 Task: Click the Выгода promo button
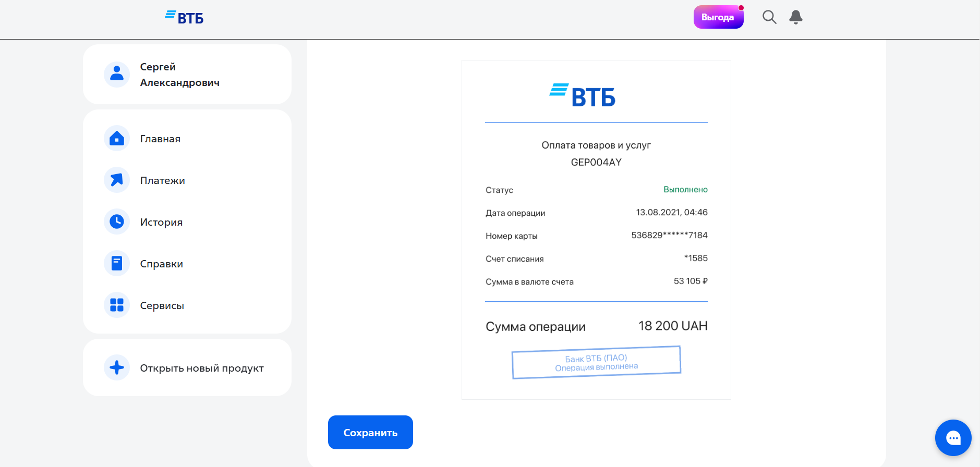[x=718, y=17]
